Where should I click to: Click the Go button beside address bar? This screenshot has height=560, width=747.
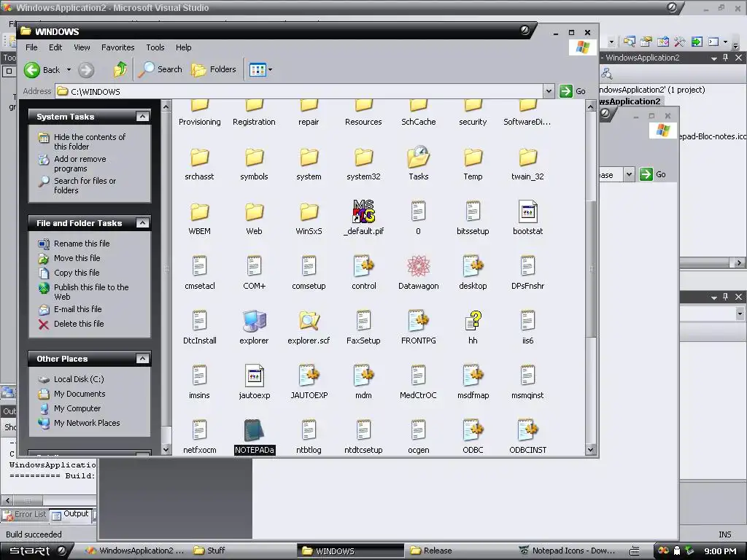[x=572, y=91]
